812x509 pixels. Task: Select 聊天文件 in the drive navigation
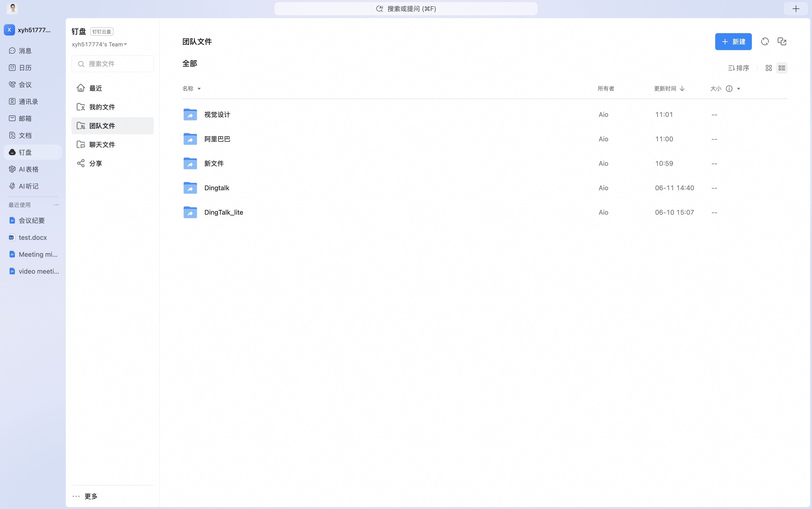pos(112,144)
